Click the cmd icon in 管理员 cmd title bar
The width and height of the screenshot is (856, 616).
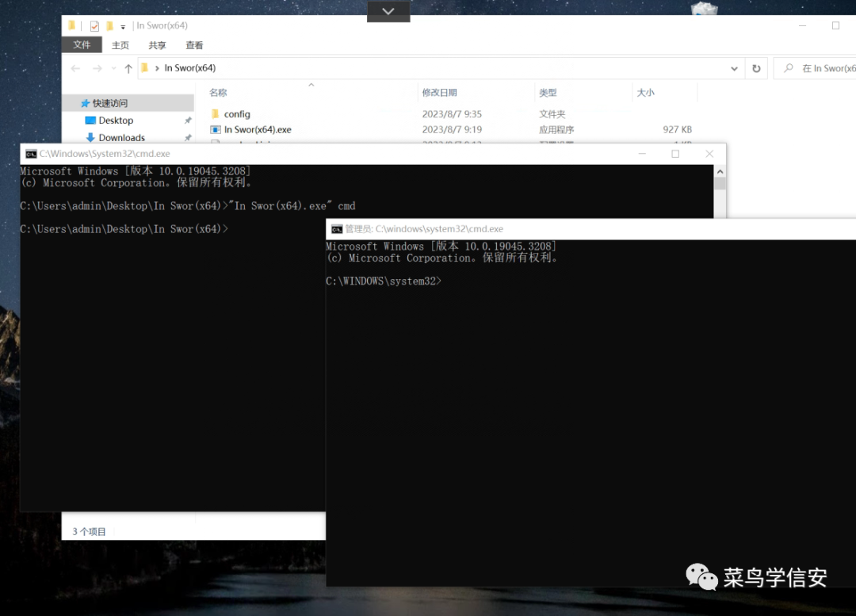point(337,229)
